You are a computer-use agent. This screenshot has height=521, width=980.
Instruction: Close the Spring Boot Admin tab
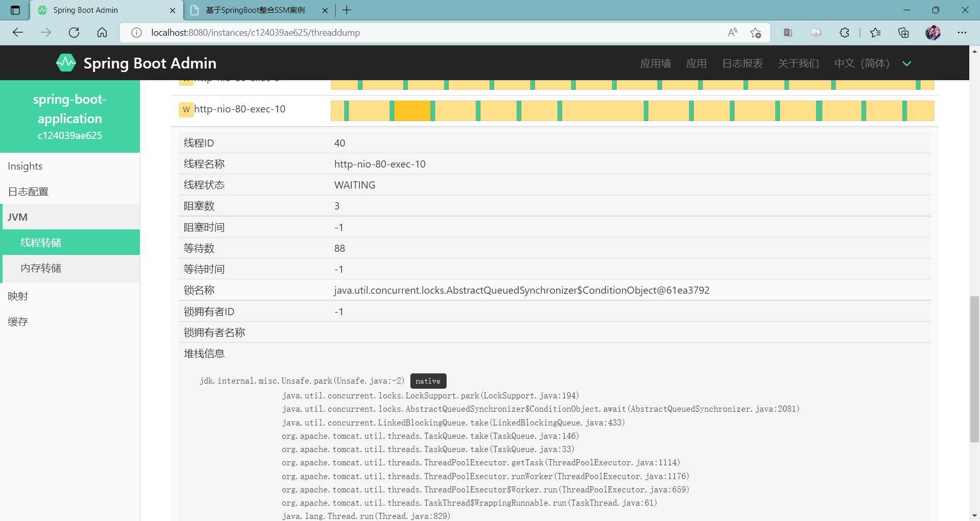click(x=173, y=10)
